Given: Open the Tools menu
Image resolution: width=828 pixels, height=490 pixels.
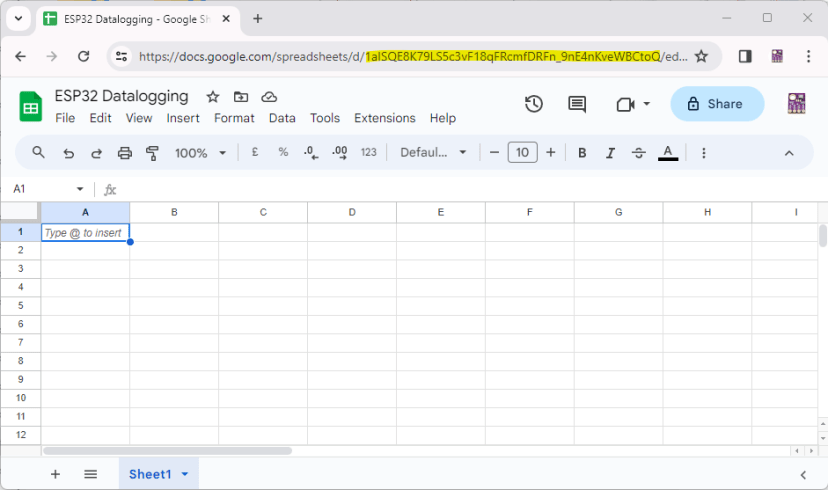Looking at the screenshot, I should pyautogui.click(x=325, y=118).
